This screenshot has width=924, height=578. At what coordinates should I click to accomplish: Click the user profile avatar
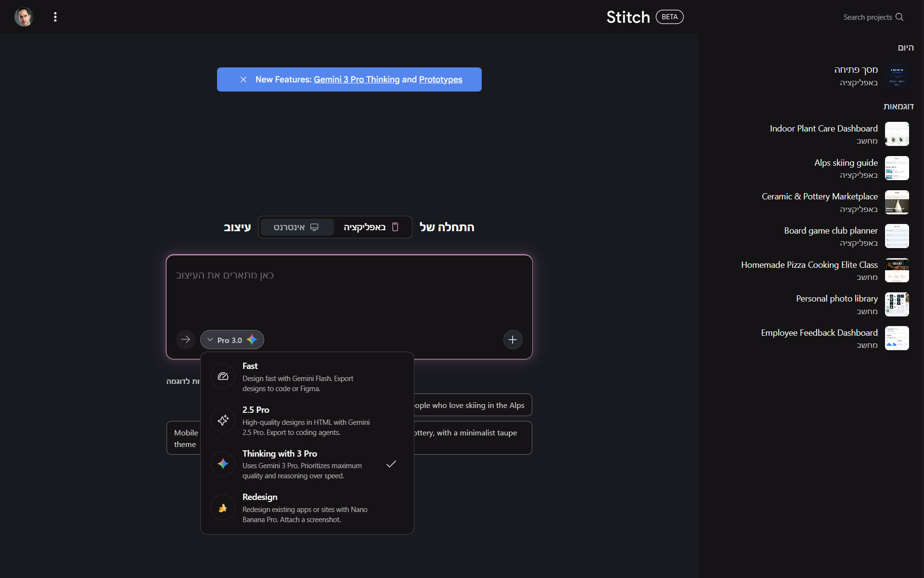coord(24,17)
